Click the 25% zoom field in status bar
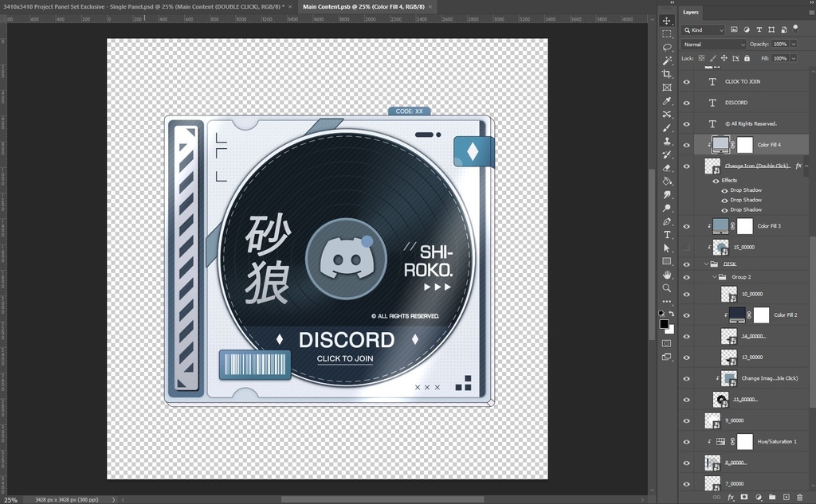Image resolution: width=816 pixels, height=504 pixels. tap(10, 499)
